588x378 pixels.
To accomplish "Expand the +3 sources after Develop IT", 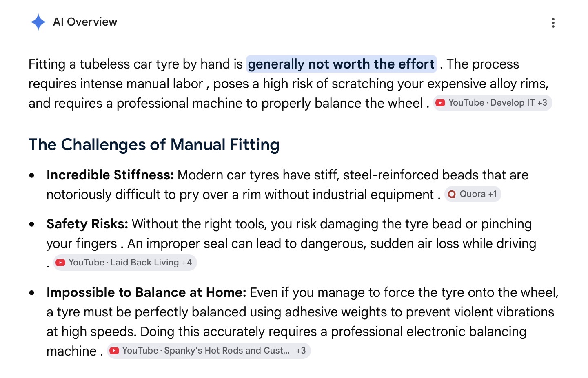I will pos(542,103).
